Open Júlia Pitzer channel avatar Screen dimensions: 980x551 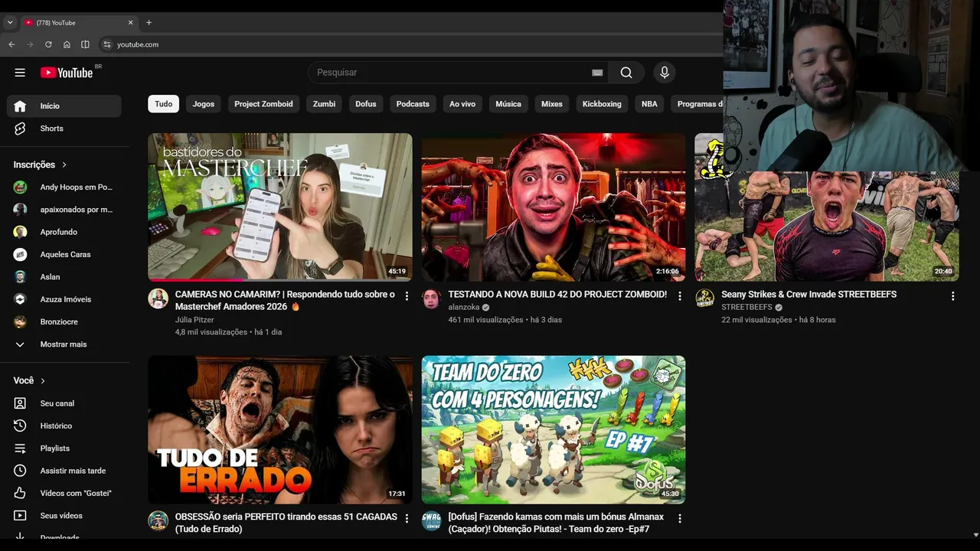[x=158, y=298]
